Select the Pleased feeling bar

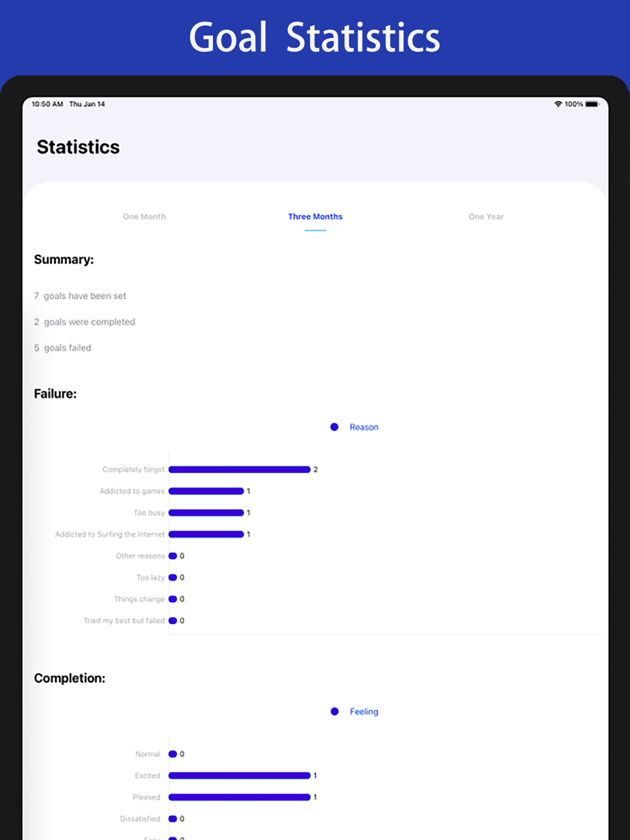tap(239, 797)
